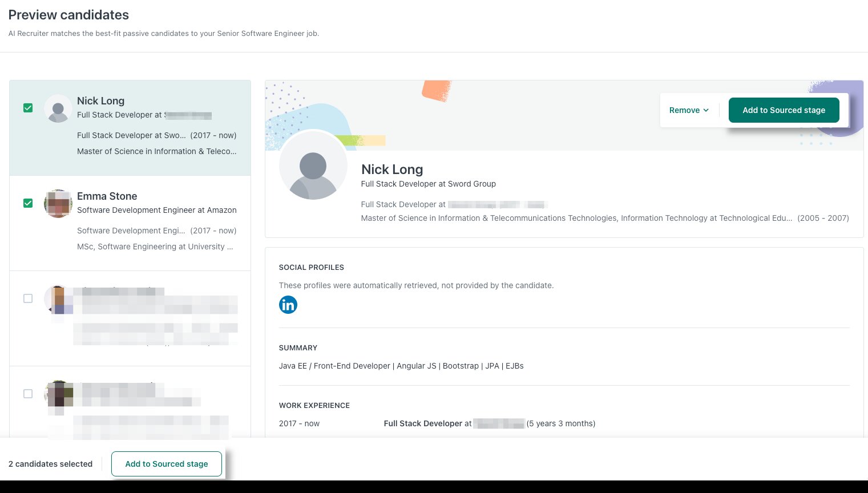This screenshot has height=493, width=868.
Task: Click Nick Long's avatar in candidate list
Action: (58, 108)
